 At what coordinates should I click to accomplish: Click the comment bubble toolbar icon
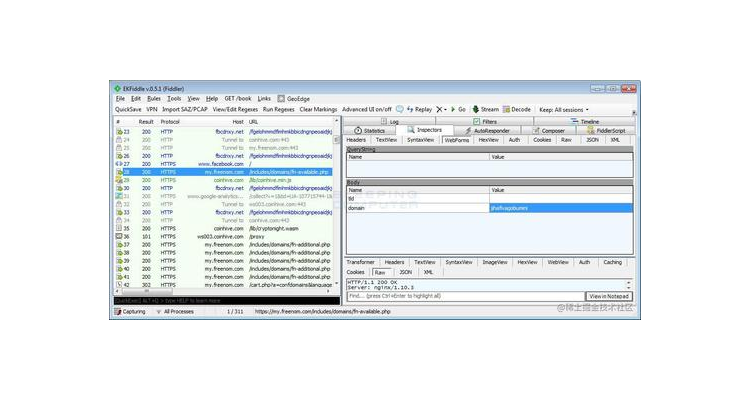pos(399,109)
